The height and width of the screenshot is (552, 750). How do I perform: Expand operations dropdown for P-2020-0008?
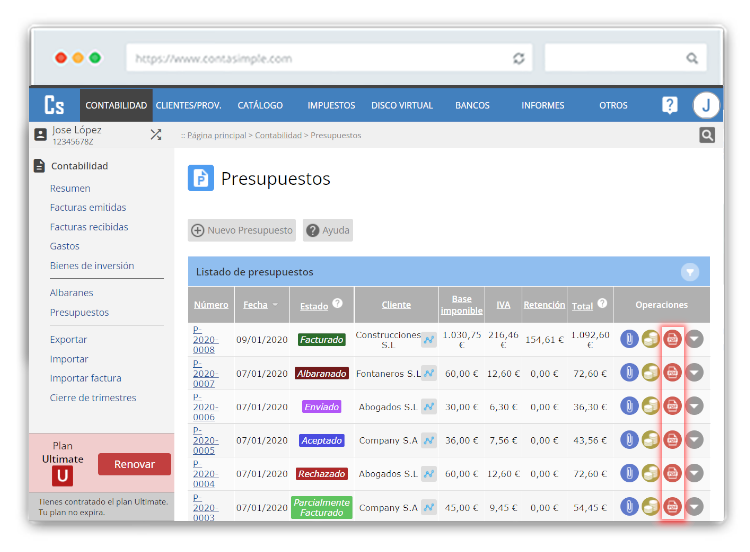click(x=694, y=339)
